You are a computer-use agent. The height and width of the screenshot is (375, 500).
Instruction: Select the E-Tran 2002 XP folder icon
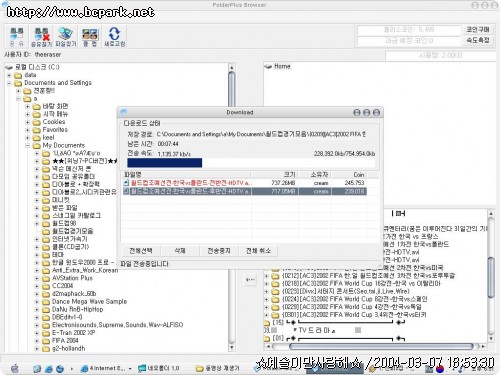(x=46, y=333)
